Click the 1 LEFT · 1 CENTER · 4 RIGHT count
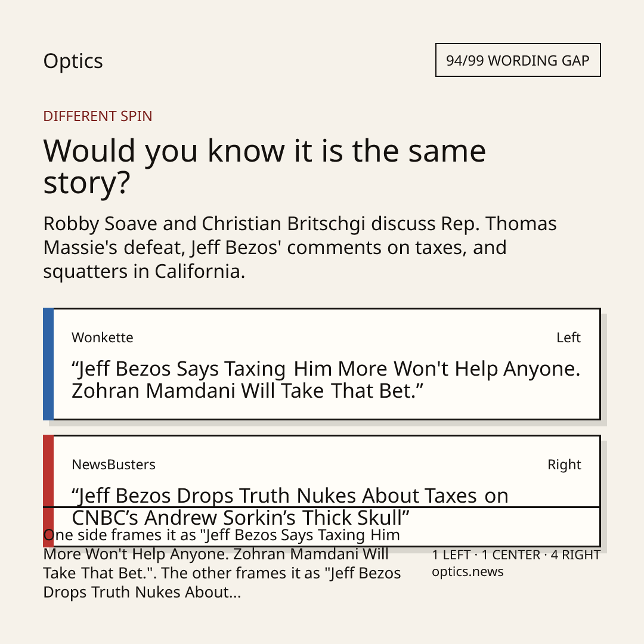644x644 pixels. coord(516,555)
